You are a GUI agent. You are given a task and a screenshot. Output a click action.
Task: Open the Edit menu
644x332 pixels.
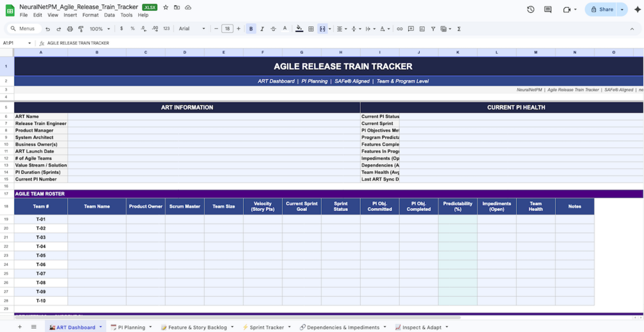(38, 15)
